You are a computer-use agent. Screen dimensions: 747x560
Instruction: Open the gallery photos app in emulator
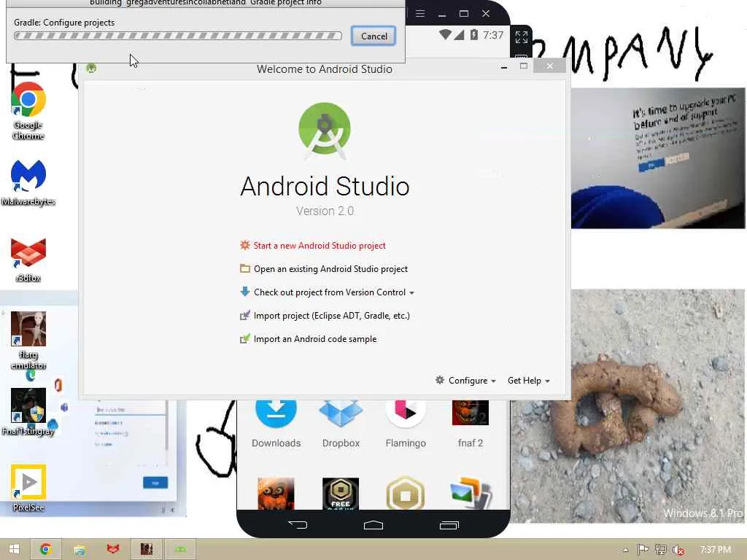471,494
